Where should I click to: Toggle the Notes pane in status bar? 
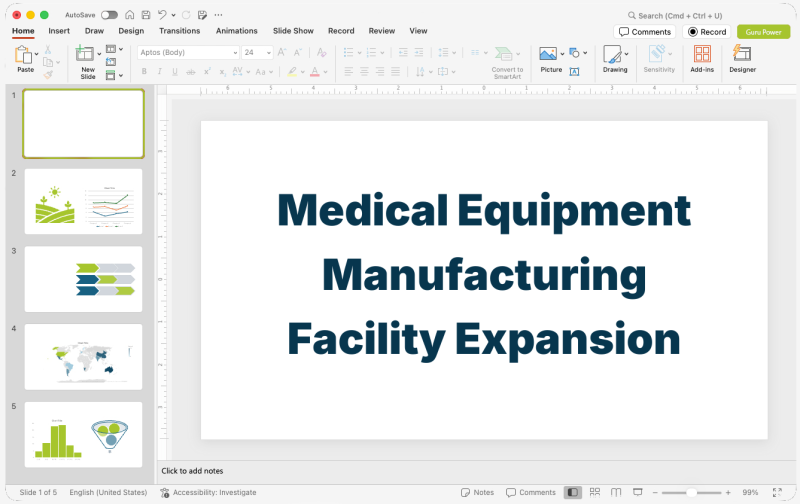tap(478, 492)
